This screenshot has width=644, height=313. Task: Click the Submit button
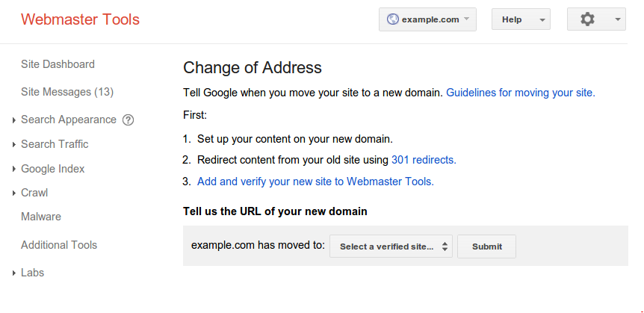[x=486, y=247]
